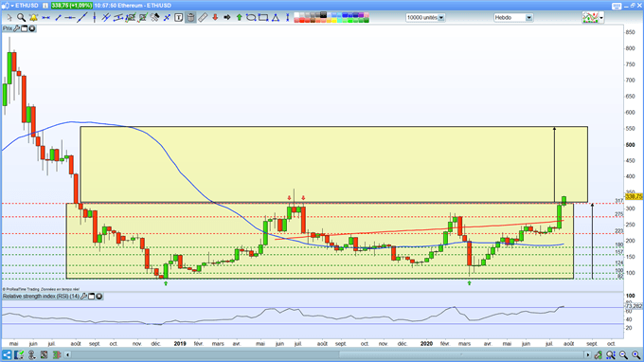This screenshot has height=362, width=644.
Task: Select the ellipse drawing tool
Action: (x=251, y=18)
